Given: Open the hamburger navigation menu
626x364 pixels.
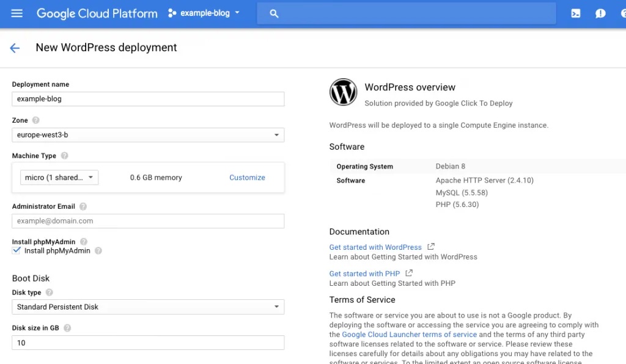Looking at the screenshot, I should [17, 13].
